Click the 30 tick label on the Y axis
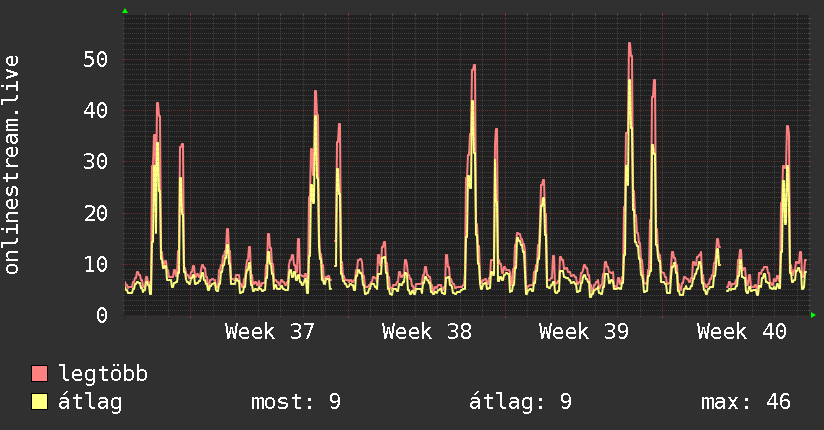This screenshot has height=430, width=824. (x=96, y=161)
